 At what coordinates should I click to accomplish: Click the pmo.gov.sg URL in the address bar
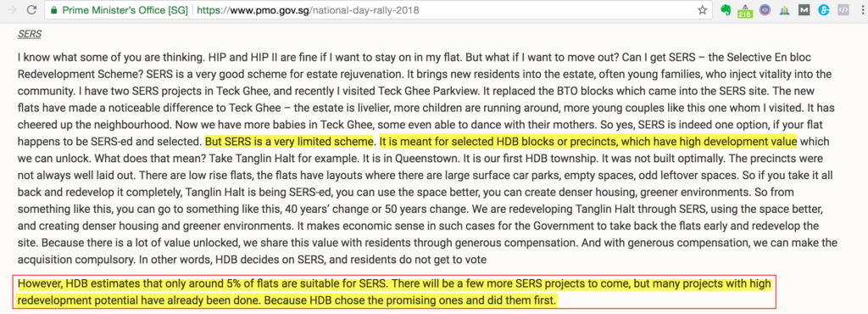point(308,10)
